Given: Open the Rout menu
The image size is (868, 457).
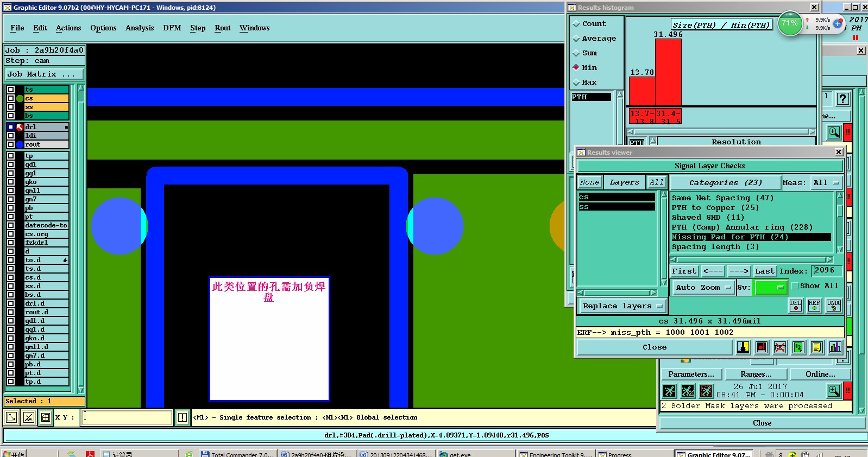Looking at the screenshot, I should (223, 28).
